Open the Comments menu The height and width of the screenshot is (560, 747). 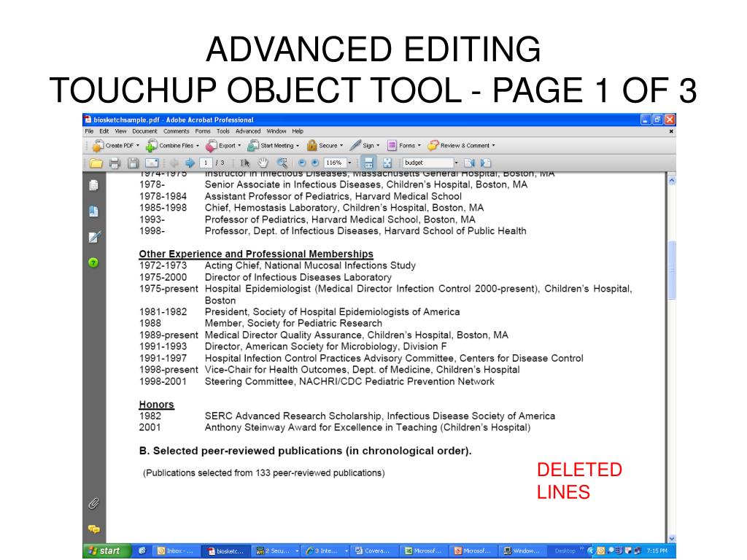[x=177, y=131]
